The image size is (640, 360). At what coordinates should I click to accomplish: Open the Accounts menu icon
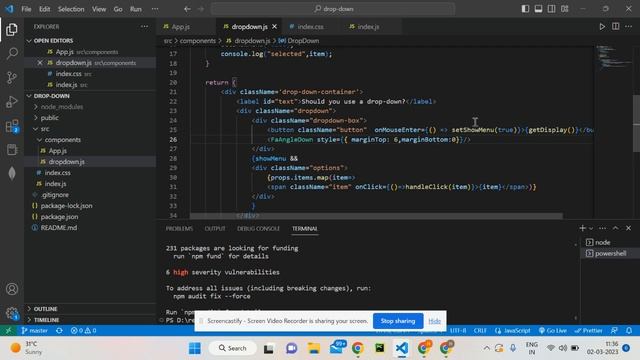pyautogui.click(x=12, y=289)
